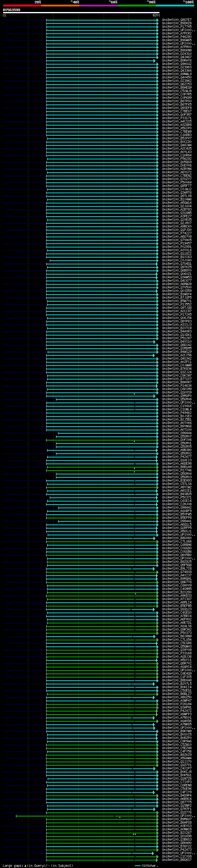Select hit label UniRef100_B9M6U7
Screen dimensions: 197x868
(177, 819)
